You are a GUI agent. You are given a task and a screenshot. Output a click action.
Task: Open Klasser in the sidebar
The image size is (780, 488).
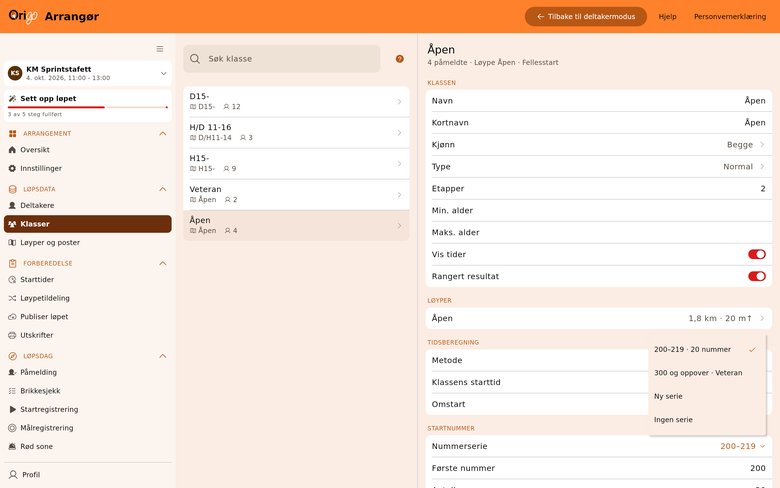(x=88, y=224)
